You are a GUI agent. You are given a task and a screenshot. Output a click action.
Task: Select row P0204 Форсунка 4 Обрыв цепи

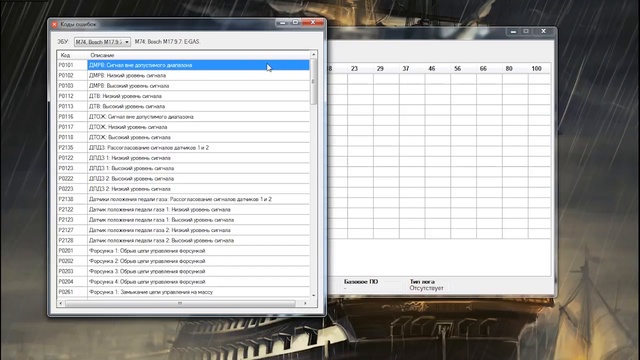(x=183, y=282)
